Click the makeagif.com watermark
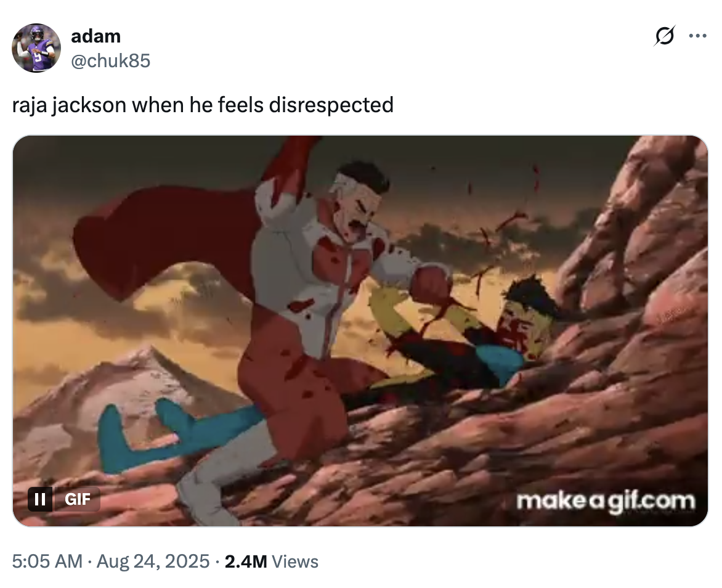 606,501
